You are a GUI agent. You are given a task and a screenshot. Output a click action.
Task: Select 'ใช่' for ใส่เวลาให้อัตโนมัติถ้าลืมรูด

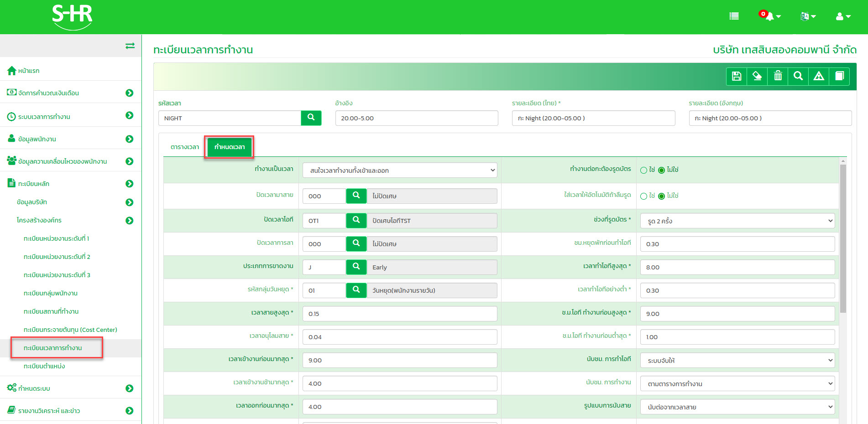tap(643, 196)
